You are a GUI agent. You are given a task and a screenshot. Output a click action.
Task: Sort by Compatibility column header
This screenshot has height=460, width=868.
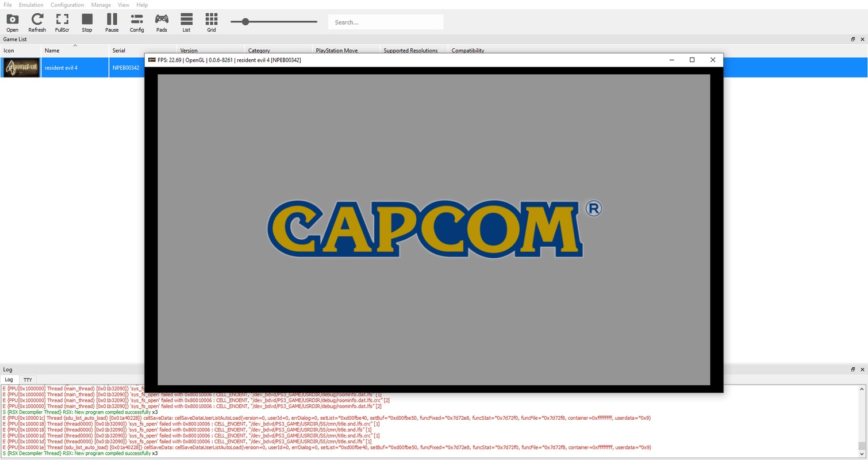click(468, 50)
